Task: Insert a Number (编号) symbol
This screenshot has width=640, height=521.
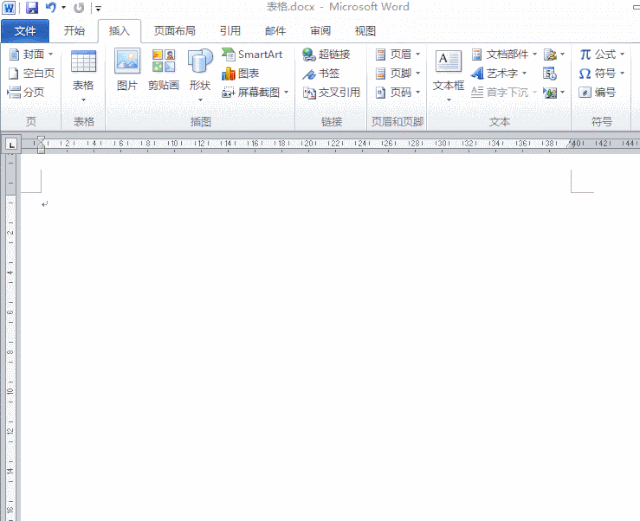Action: pyautogui.click(x=597, y=93)
